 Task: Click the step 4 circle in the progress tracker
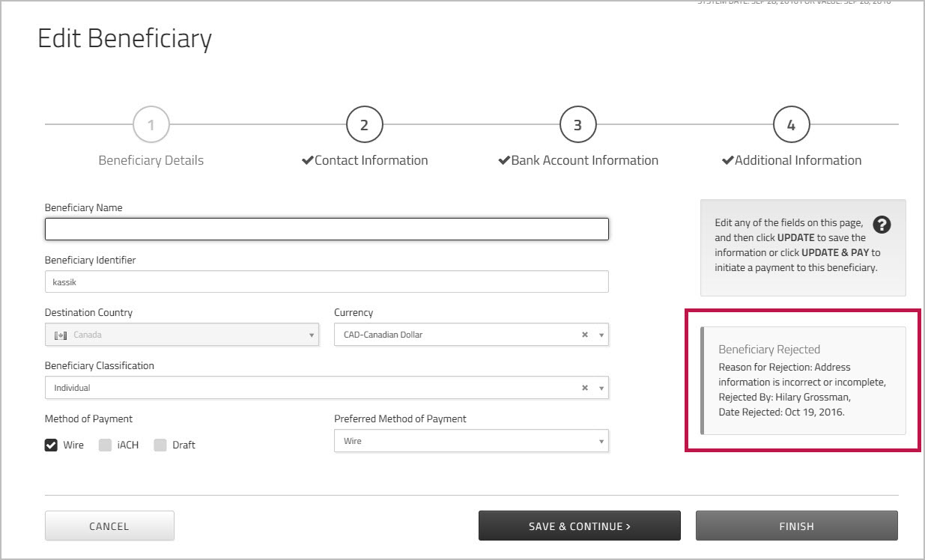791,124
